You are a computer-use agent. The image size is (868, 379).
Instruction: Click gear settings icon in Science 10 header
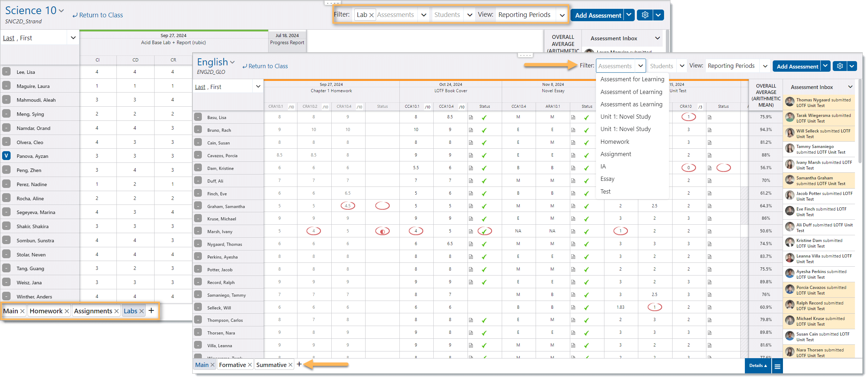[x=645, y=15]
